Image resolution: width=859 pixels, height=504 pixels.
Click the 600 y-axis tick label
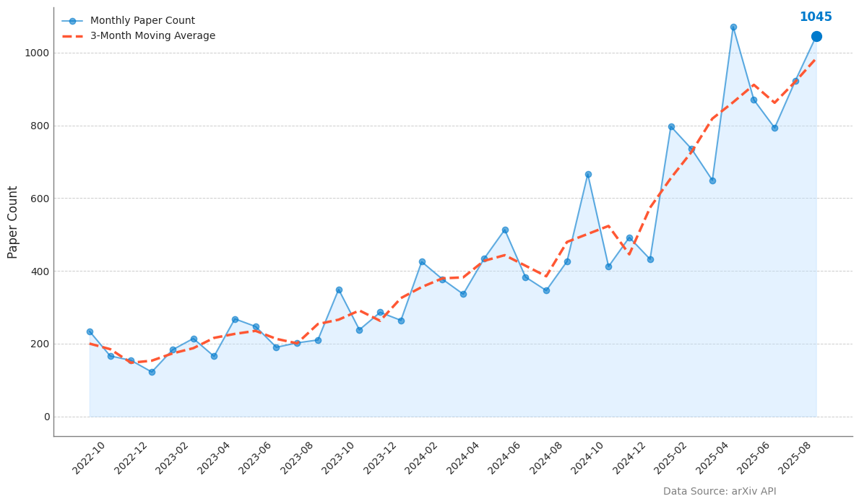pos(40,199)
